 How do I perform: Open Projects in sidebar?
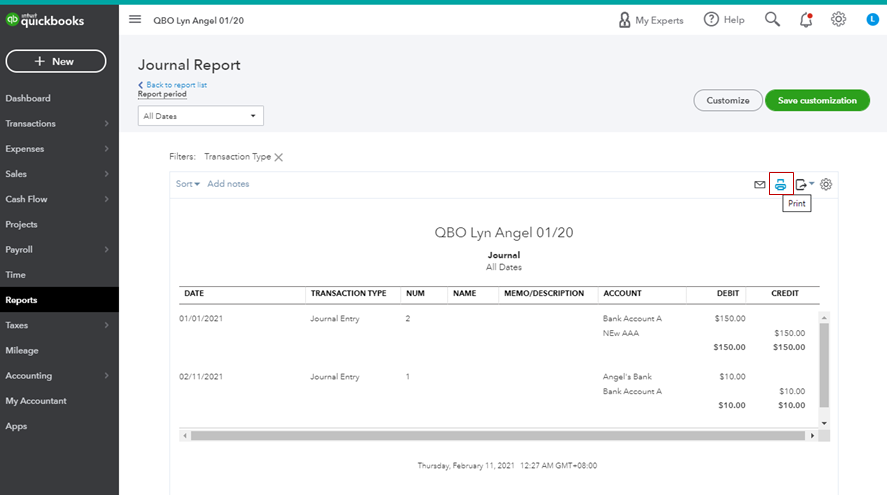[x=21, y=225]
